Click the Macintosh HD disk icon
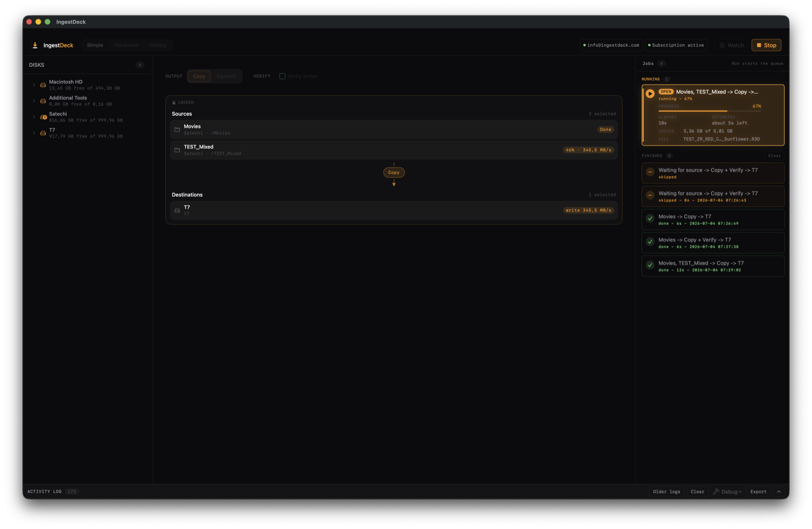The height and width of the screenshot is (529, 812). [x=43, y=85]
